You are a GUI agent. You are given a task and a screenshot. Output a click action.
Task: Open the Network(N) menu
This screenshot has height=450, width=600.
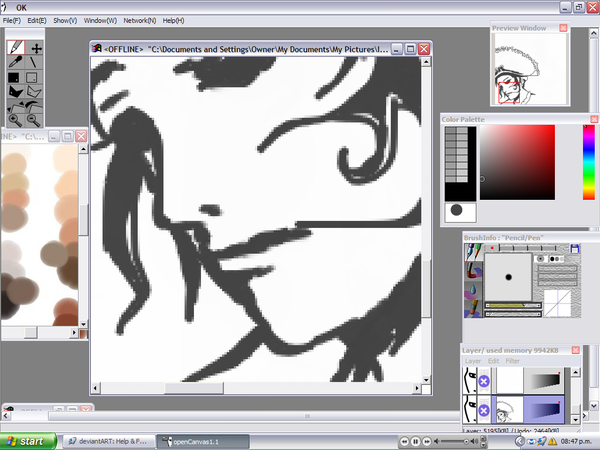pyautogui.click(x=140, y=21)
